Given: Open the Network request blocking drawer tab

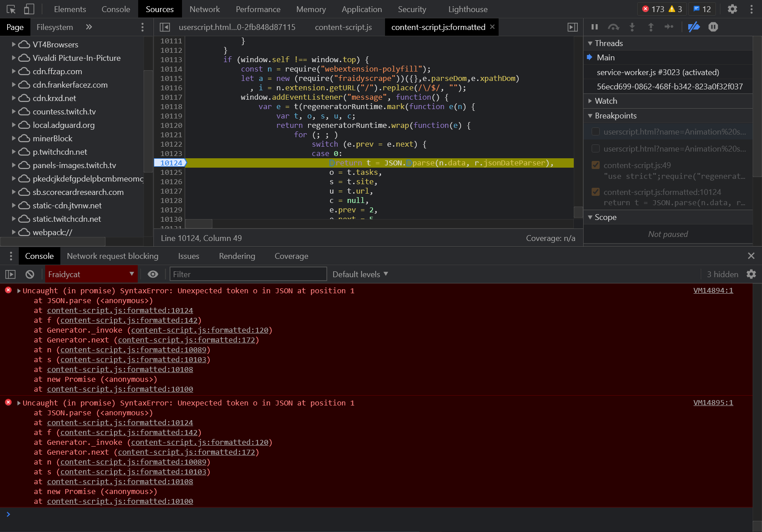Looking at the screenshot, I should point(113,256).
